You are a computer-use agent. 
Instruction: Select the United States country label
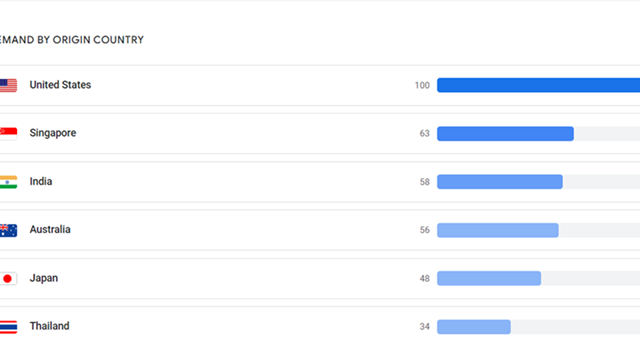pos(60,85)
